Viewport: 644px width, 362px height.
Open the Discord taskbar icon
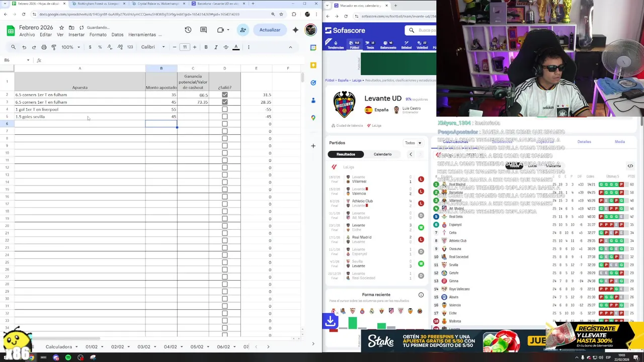56,357
